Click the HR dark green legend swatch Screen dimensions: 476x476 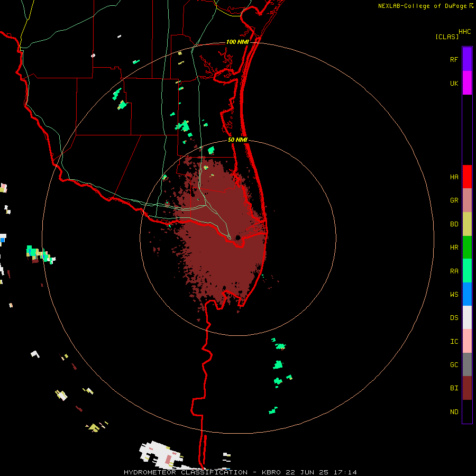point(467,248)
